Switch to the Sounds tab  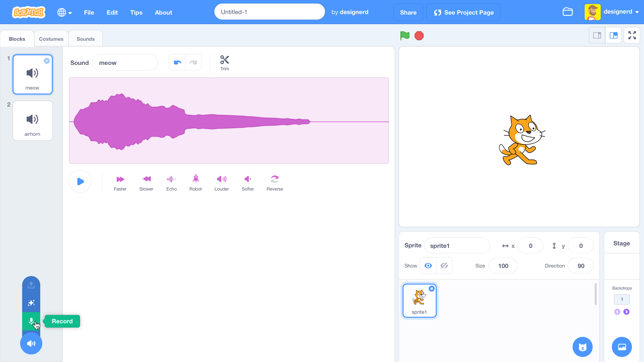(86, 39)
